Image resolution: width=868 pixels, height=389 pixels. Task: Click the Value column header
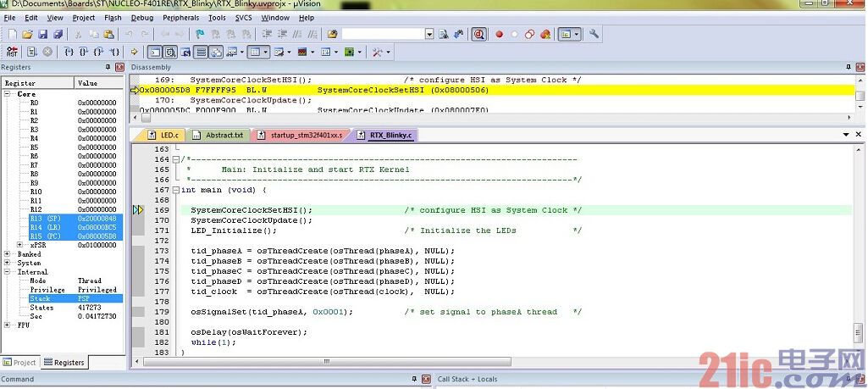pyautogui.click(x=99, y=82)
